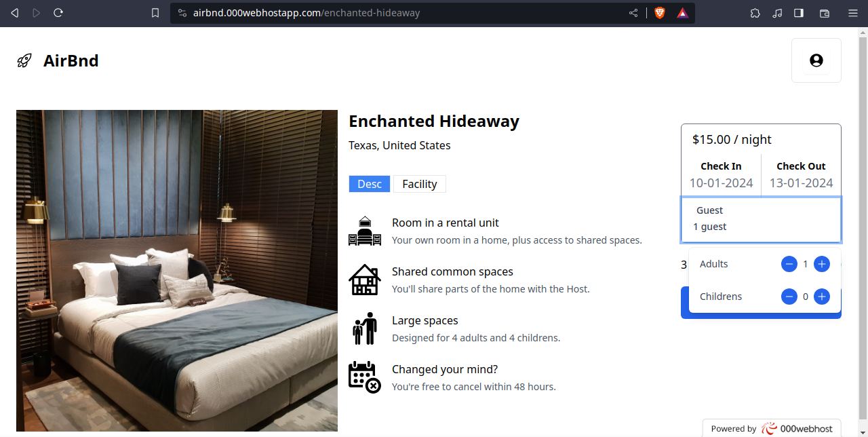
Task: Open the Check In date picker
Action: pyautogui.click(x=721, y=175)
